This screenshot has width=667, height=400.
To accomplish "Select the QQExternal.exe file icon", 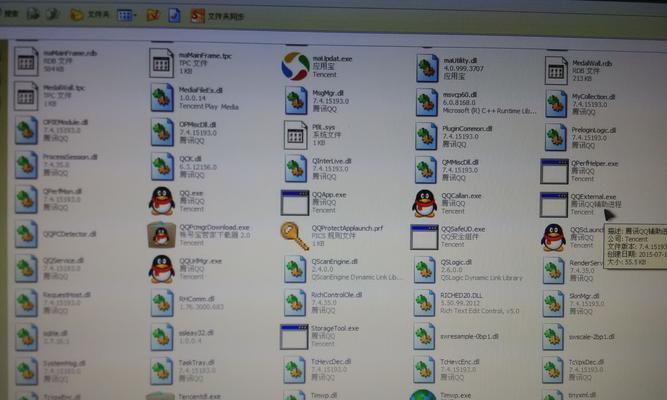I will pyautogui.click(x=553, y=205).
